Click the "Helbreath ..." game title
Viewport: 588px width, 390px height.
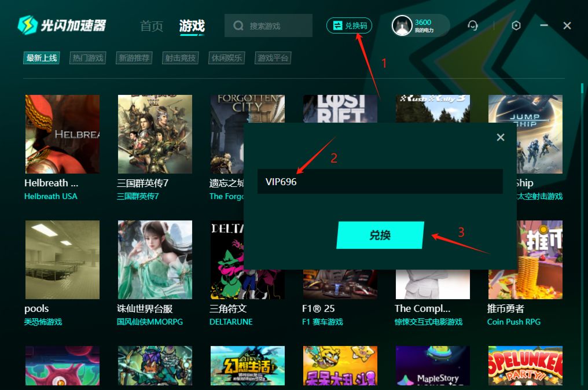52,183
